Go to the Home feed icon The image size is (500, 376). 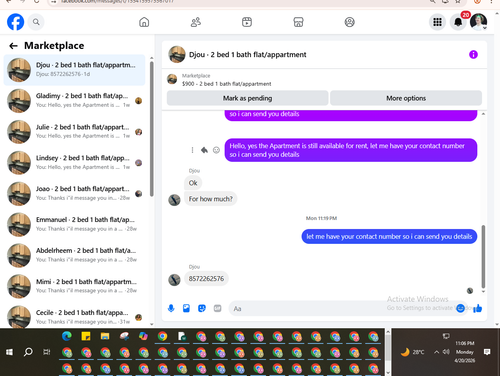coord(144,22)
